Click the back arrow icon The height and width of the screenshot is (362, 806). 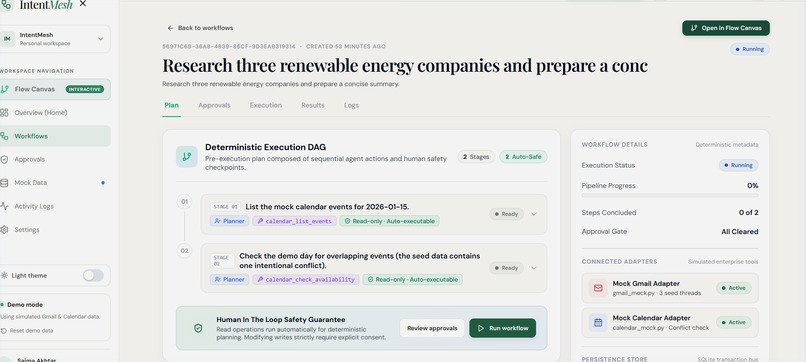coord(171,28)
